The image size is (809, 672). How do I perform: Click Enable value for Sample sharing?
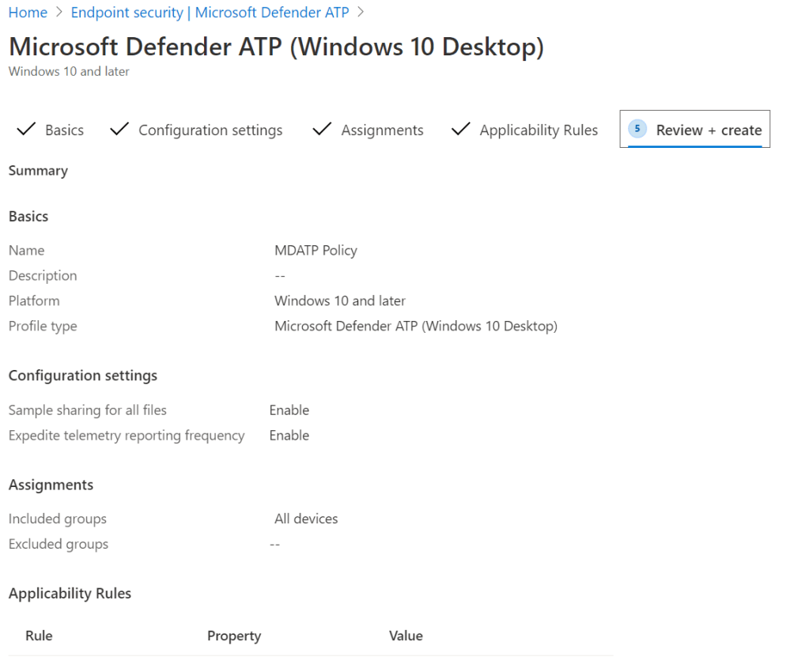289,410
